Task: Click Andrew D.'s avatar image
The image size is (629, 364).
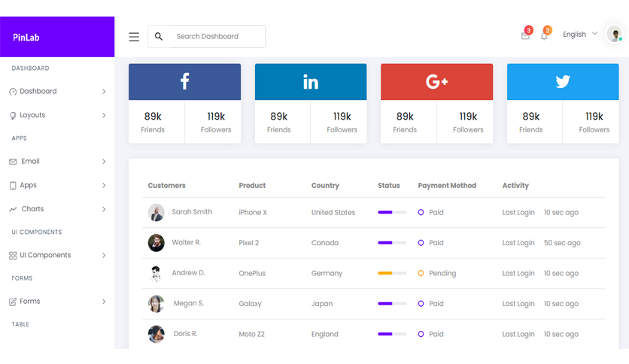Action: 156,274
